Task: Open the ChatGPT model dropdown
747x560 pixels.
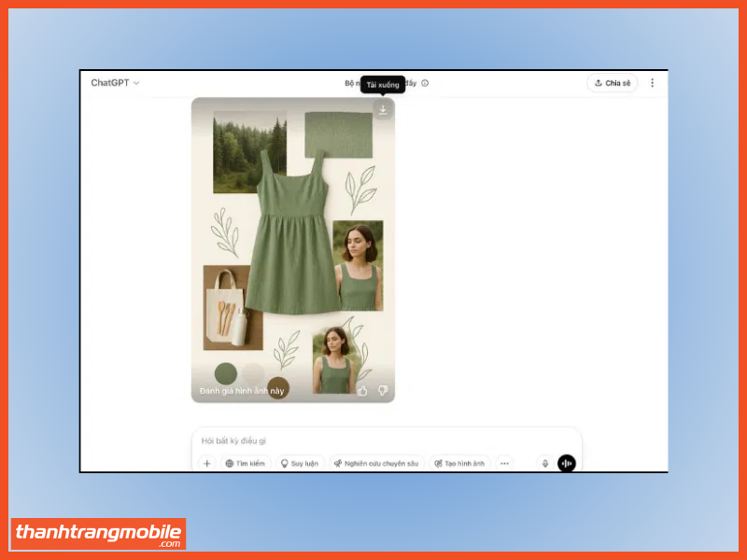Action: (x=115, y=83)
